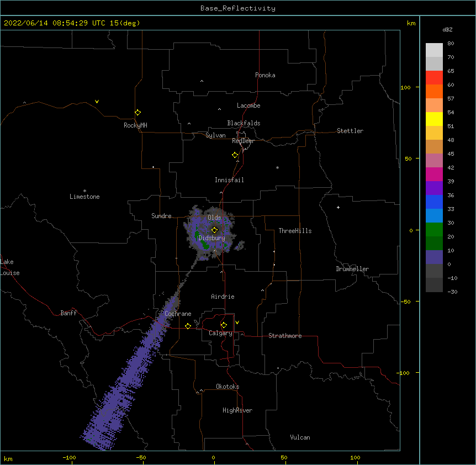Click the white asterisk marker above Limestone

point(84,191)
